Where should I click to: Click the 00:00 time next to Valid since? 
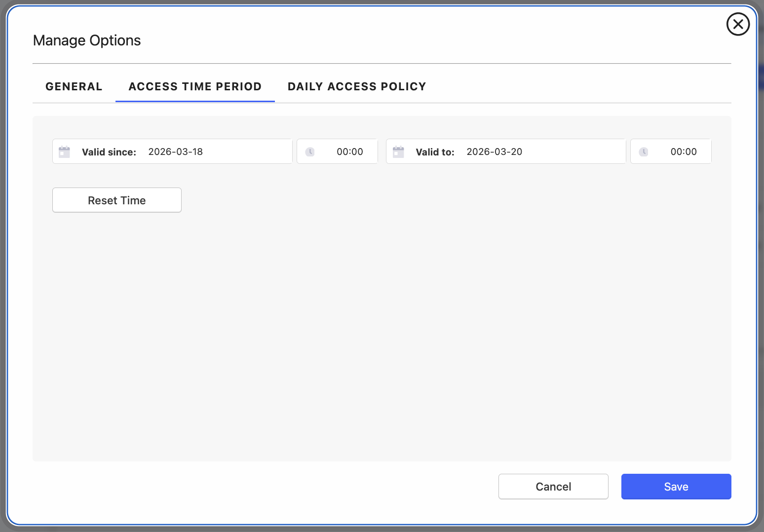pos(349,152)
